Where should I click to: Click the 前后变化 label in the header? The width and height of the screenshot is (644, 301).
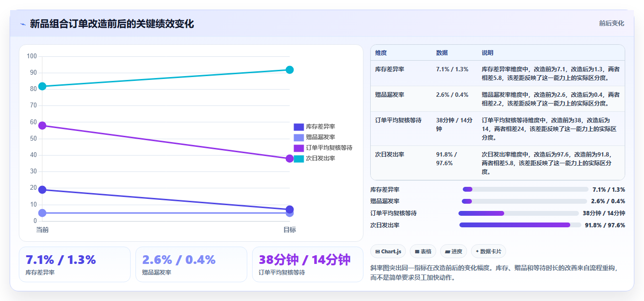point(612,23)
